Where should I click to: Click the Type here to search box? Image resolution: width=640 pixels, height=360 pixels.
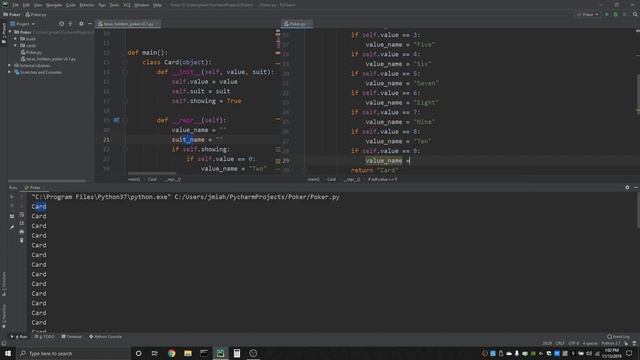coord(73,353)
